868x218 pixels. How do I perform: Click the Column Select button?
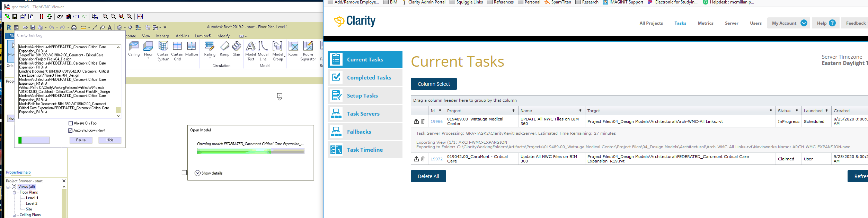click(x=433, y=84)
